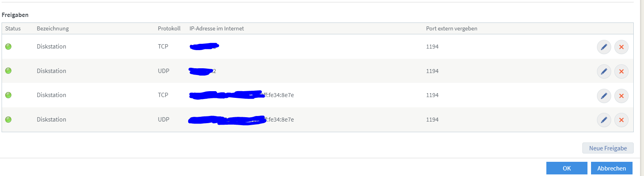
Task: Cancel with the Abbrechen button
Action: tap(611, 168)
